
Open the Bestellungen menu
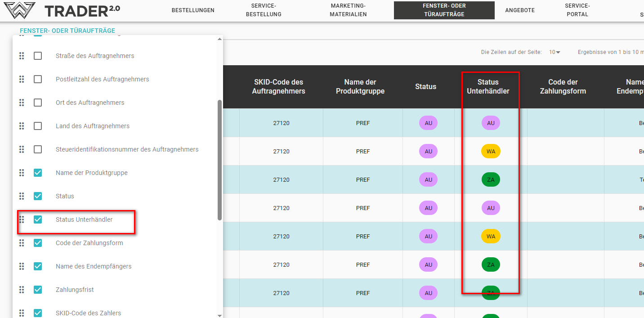point(193,10)
